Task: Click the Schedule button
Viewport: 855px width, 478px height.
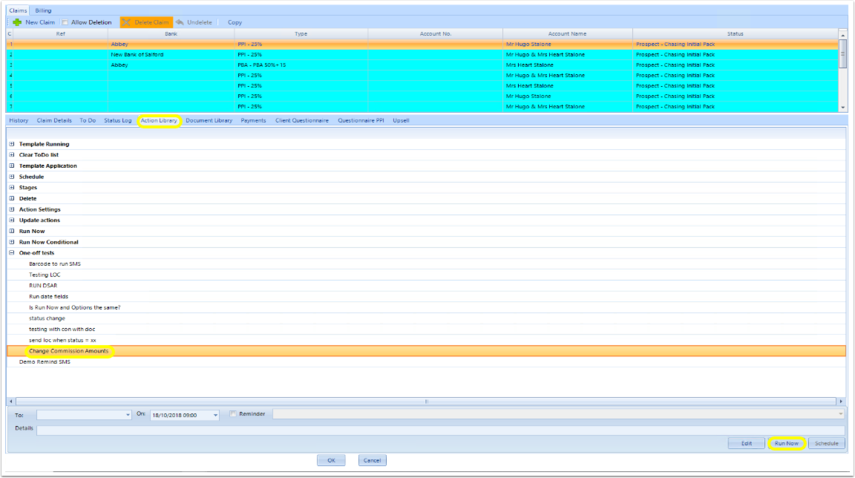Action: tap(826, 443)
